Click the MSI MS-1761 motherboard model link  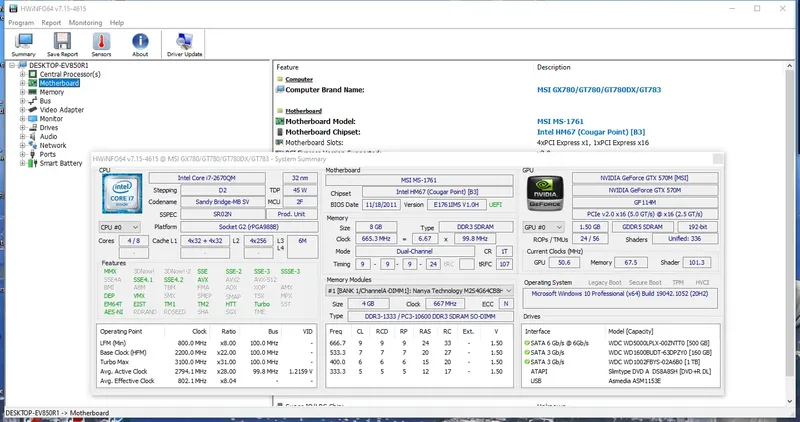pyautogui.click(x=560, y=121)
